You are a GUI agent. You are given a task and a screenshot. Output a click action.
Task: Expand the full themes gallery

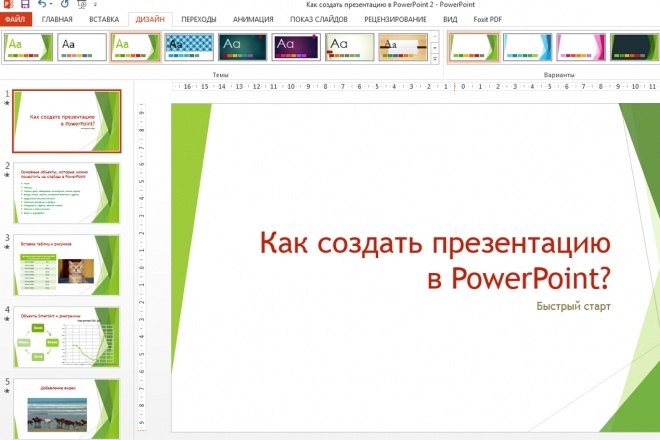click(x=435, y=59)
